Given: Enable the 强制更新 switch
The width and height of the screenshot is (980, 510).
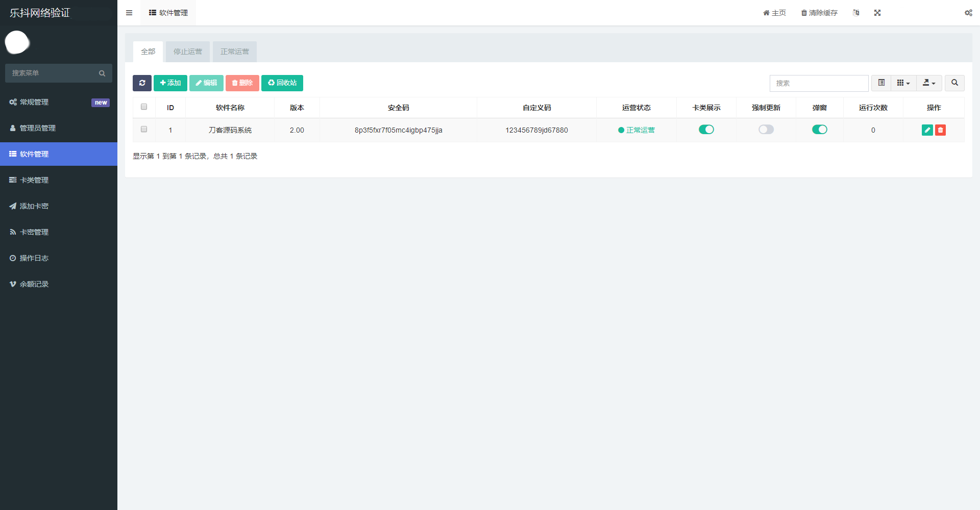Looking at the screenshot, I should point(766,130).
